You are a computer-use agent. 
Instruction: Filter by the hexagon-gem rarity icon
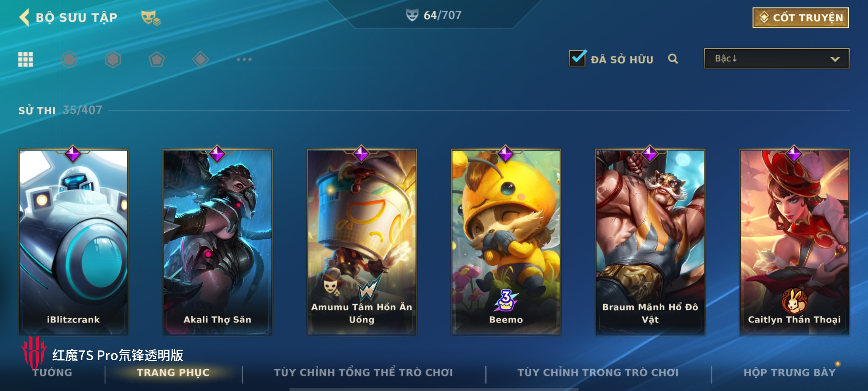coord(113,59)
